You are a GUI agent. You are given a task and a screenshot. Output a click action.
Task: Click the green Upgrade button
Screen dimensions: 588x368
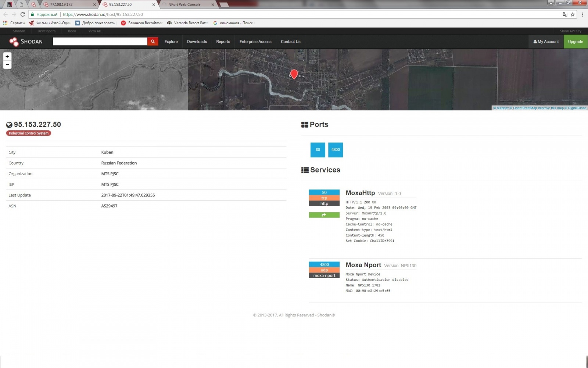pos(576,42)
